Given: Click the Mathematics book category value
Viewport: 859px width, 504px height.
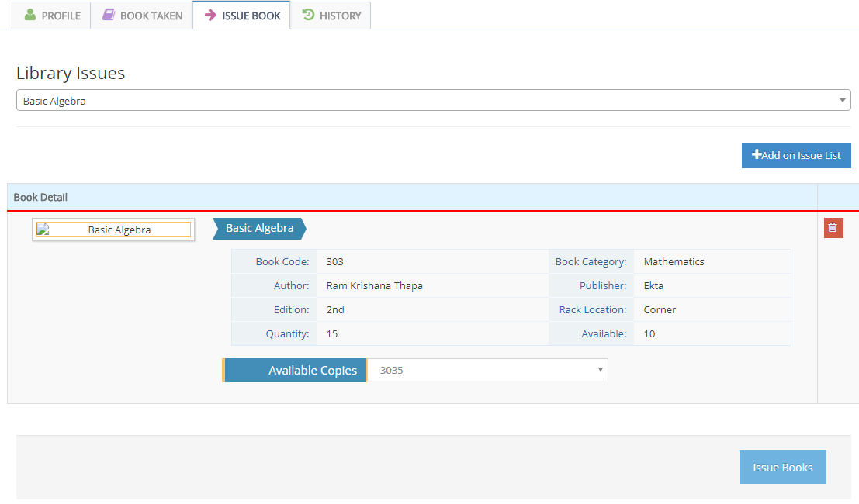Looking at the screenshot, I should 674,261.
